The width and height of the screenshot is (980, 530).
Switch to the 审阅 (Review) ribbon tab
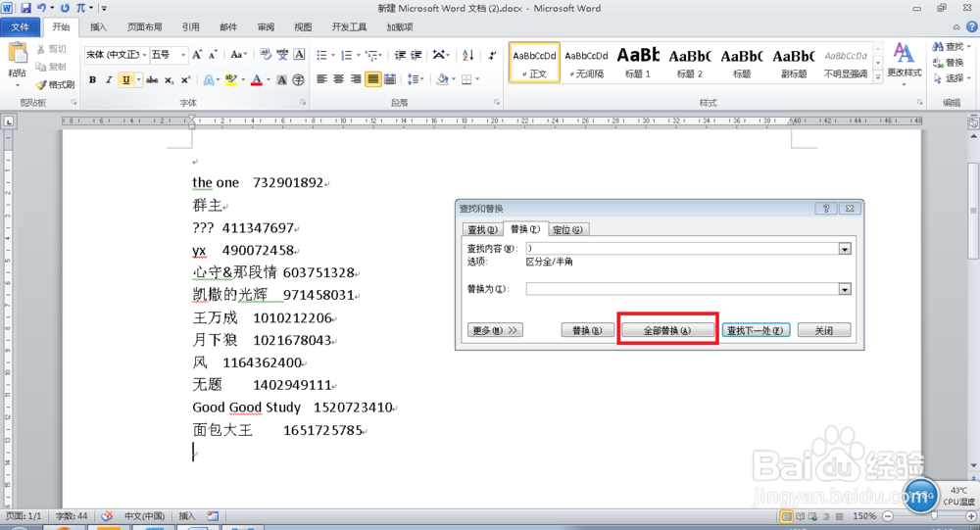pyautogui.click(x=266, y=26)
